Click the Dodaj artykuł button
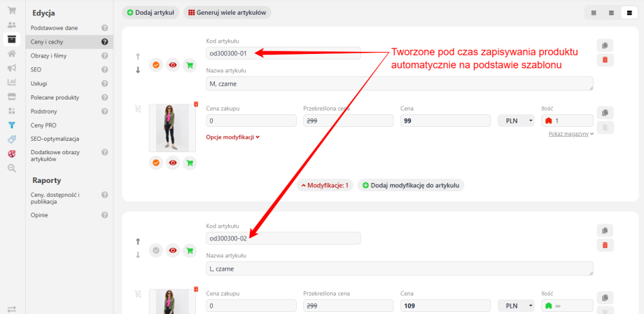The width and height of the screenshot is (644, 314). click(x=150, y=13)
